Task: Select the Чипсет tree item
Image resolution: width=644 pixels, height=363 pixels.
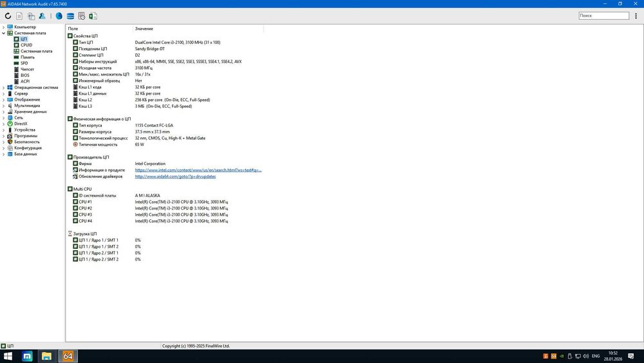Action: [27, 70]
